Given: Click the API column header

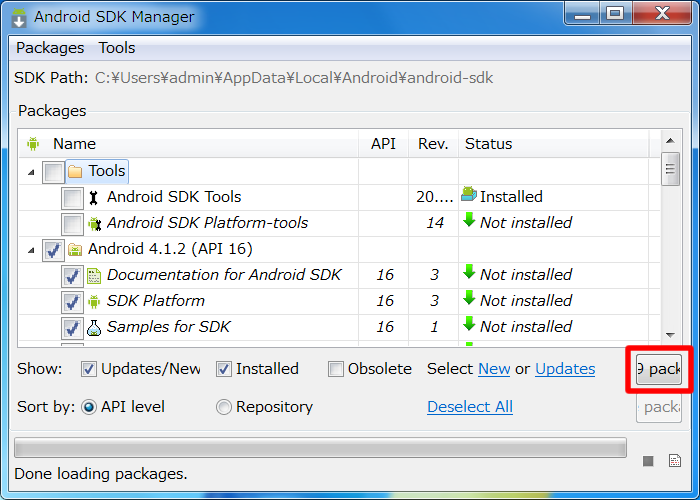Looking at the screenshot, I should click(x=383, y=144).
